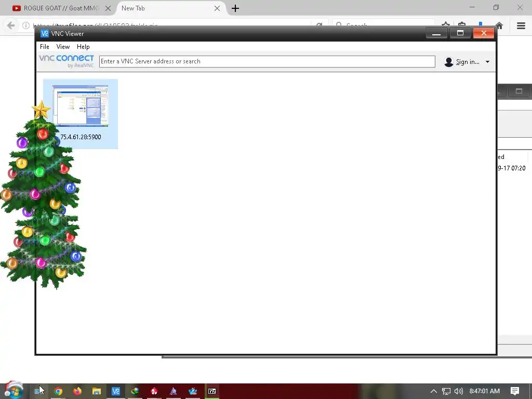Screen dimensions: 532x399
Task: Click the purple letter A taskbar icon
Action: [x=174, y=391]
